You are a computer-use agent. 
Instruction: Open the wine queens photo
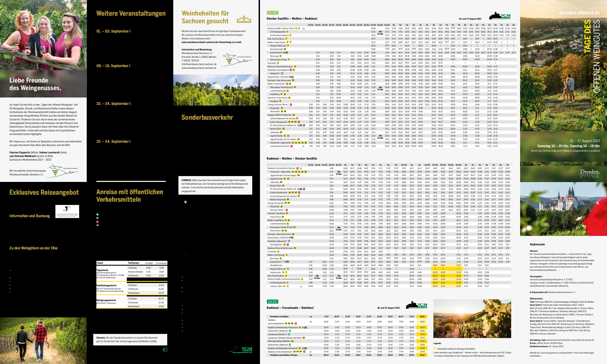pos(43,35)
